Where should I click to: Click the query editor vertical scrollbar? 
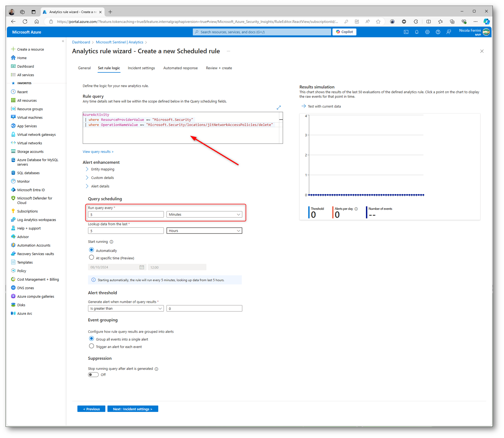tap(281, 128)
